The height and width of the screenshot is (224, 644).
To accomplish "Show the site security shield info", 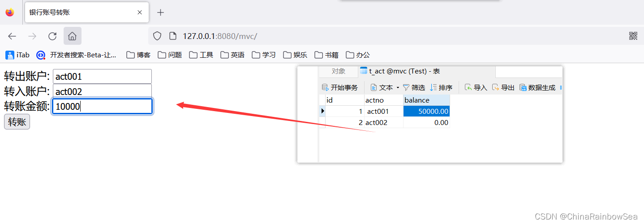I will pos(157,36).
